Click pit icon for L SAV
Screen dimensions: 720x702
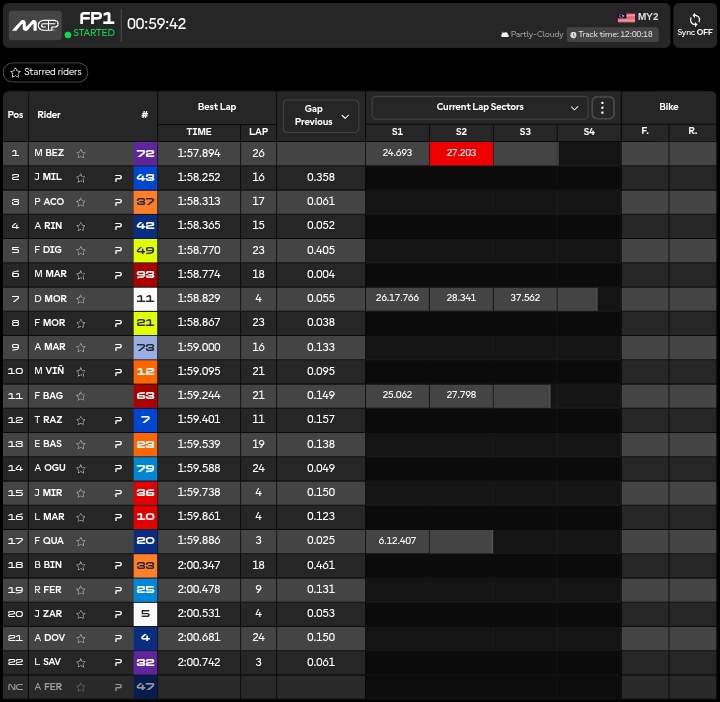click(117, 663)
